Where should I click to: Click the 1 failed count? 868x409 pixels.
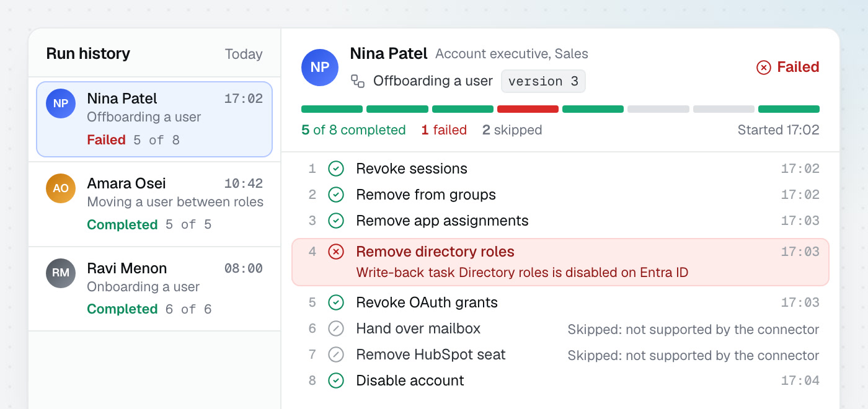(444, 130)
